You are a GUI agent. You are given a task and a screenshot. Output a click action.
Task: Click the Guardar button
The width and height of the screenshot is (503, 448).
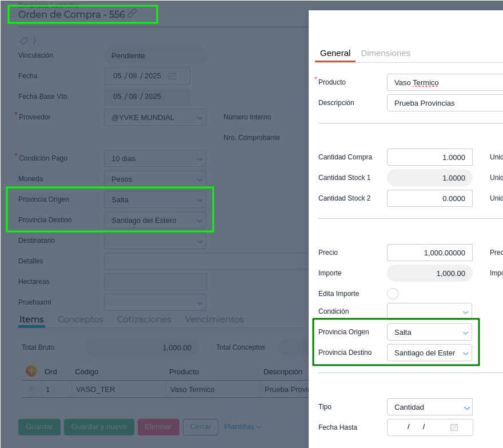click(39, 427)
